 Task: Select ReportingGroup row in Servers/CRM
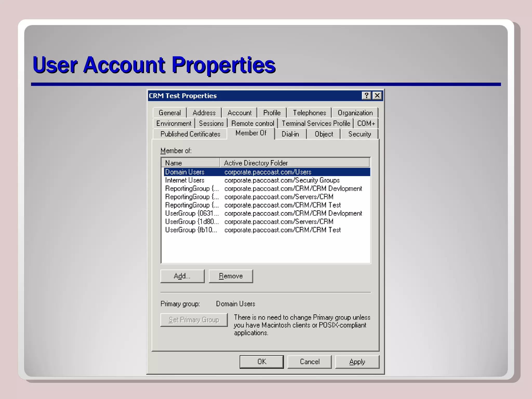coord(267,197)
